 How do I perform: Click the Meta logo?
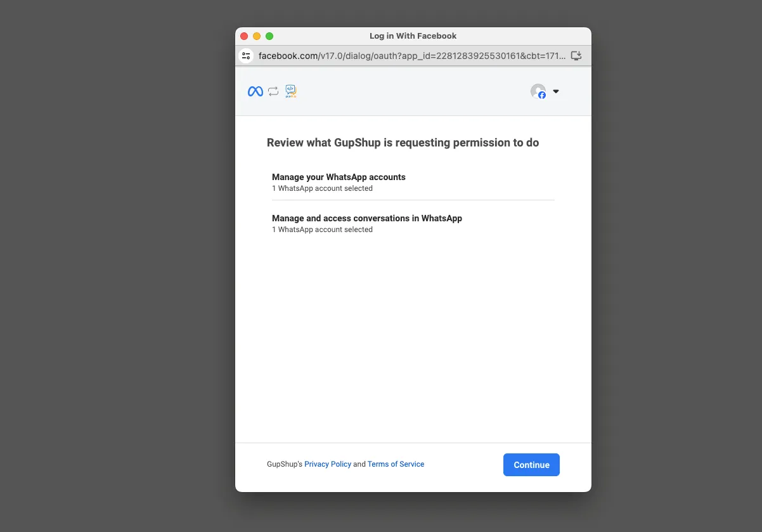pos(255,91)
